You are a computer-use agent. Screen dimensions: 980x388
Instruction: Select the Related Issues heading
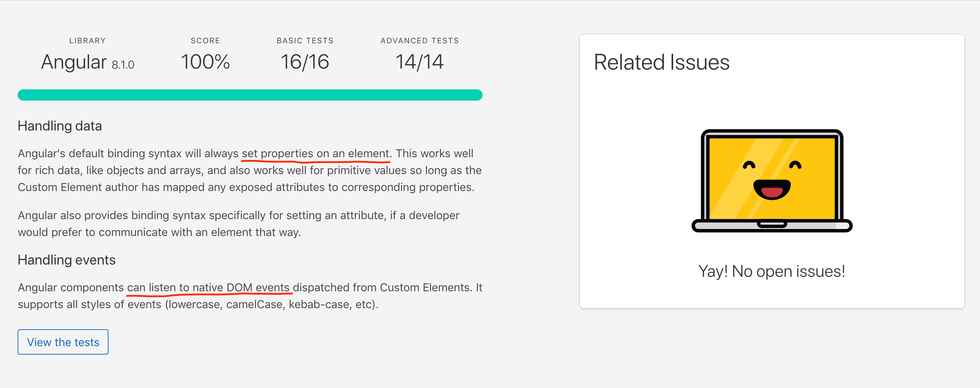point(662,62)
